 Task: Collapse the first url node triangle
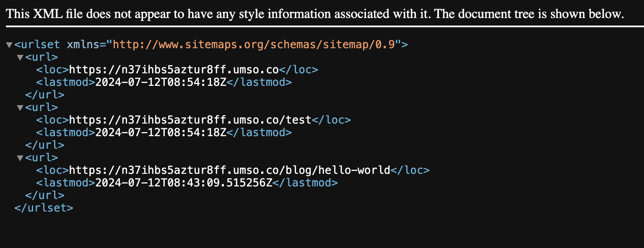tap(20, 57)
